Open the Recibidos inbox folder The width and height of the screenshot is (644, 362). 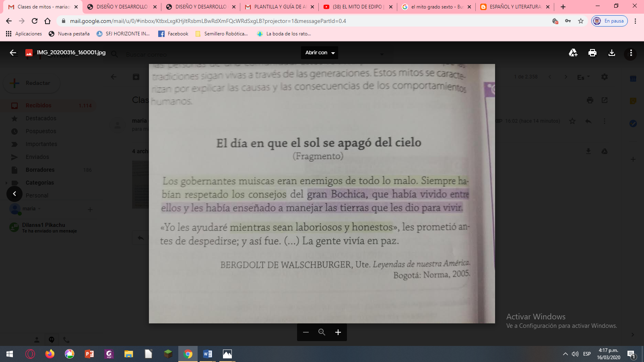[x=48, y=105]
